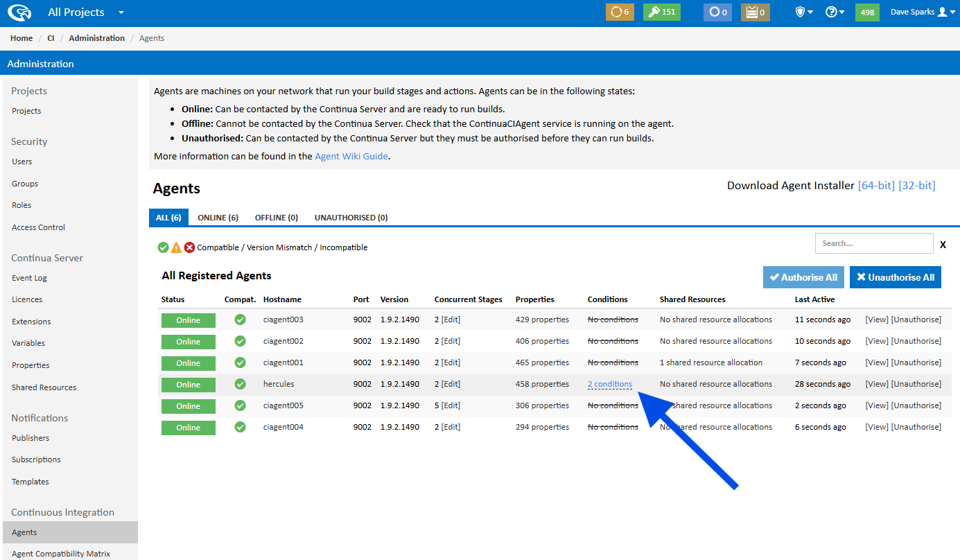
Task: Click the orange Version Mismatch legend icon
Action: click(x=176, y=247)
